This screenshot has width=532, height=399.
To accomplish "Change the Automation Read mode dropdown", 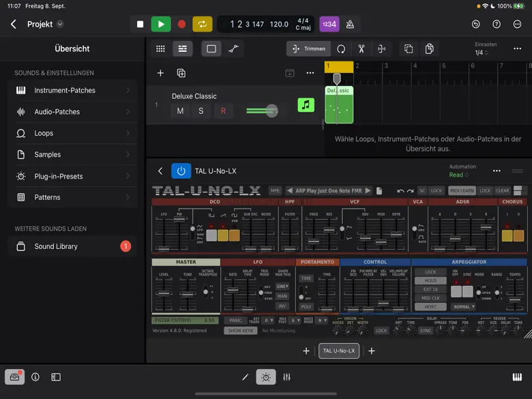I will [x=459, y=175].
